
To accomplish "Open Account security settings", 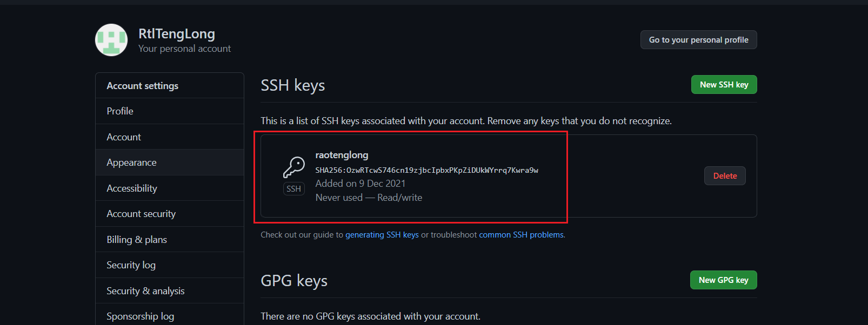I will pyautogui.click(x=141, y=213).
